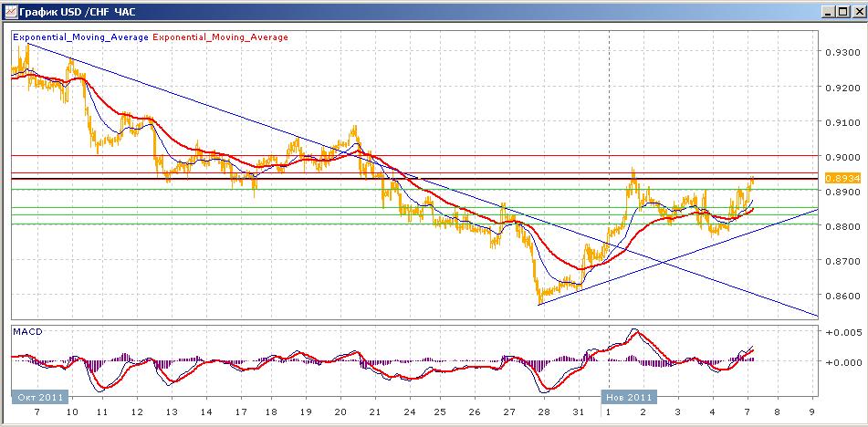868x427 pixels.
Task: Click date label 24 on time axis
Action: [410, 412]
